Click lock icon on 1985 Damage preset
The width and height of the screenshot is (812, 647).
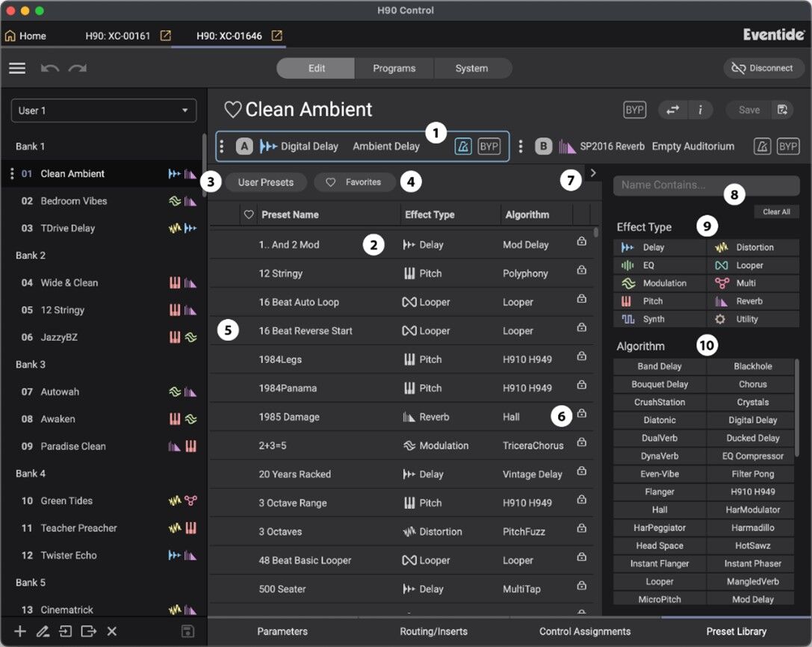[x=582, y=414]
